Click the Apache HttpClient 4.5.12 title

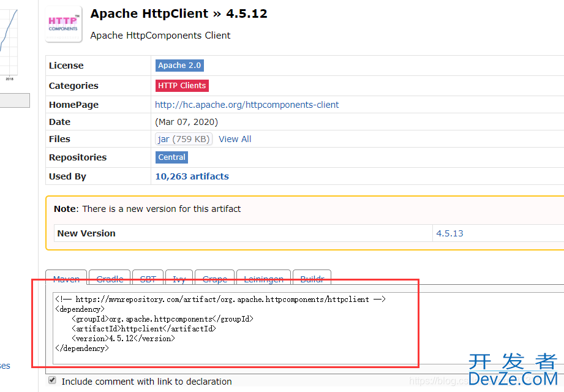tap(179, 13)
